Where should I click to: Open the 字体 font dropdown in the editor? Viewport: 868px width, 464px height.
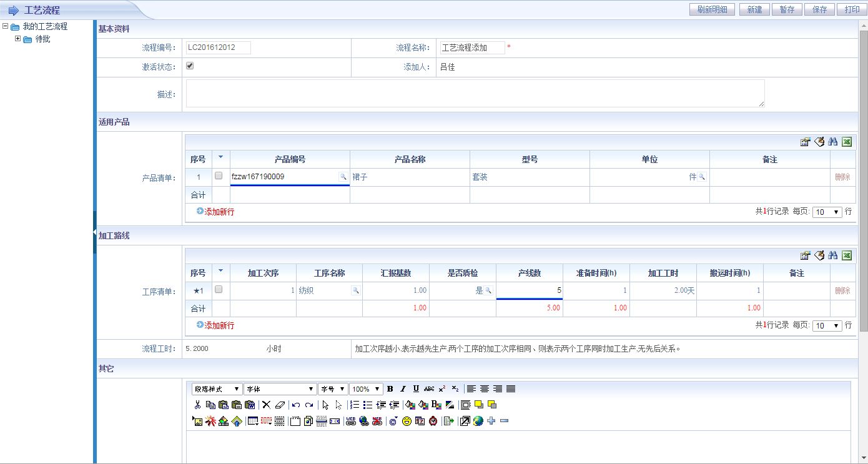(280, 388)
